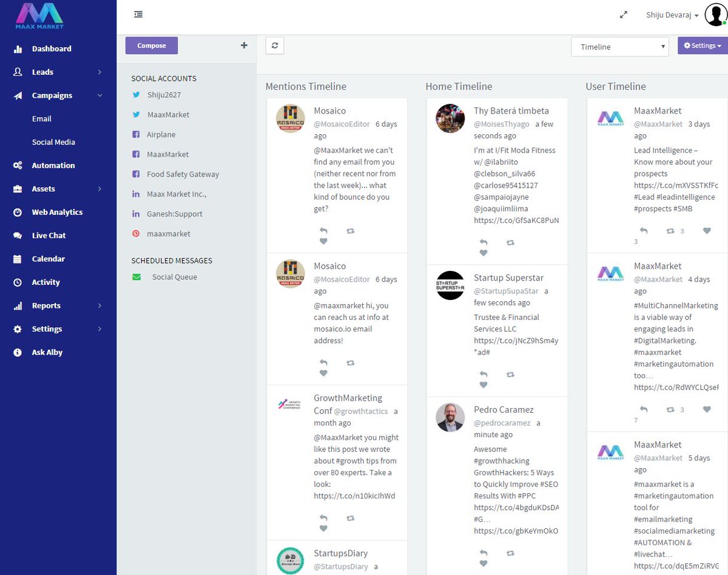Select Ganesh:Support LinkedIn account
The height and width of the screenshot is (575, 728).
tap(175, 214)
